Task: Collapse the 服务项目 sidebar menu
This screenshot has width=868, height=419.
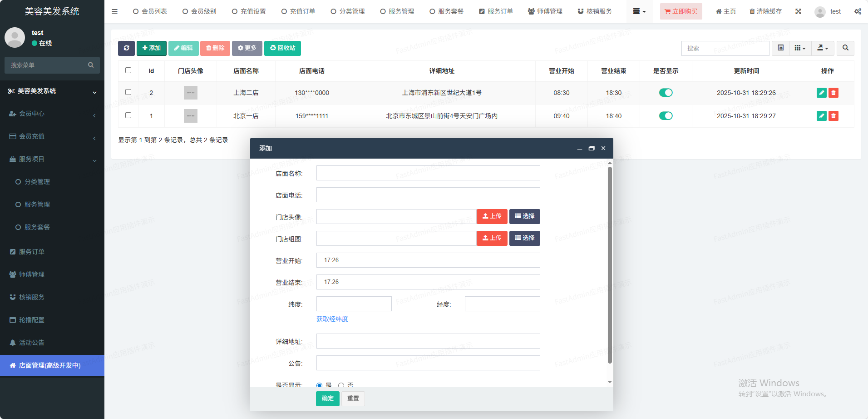Action: coord(52,159)
